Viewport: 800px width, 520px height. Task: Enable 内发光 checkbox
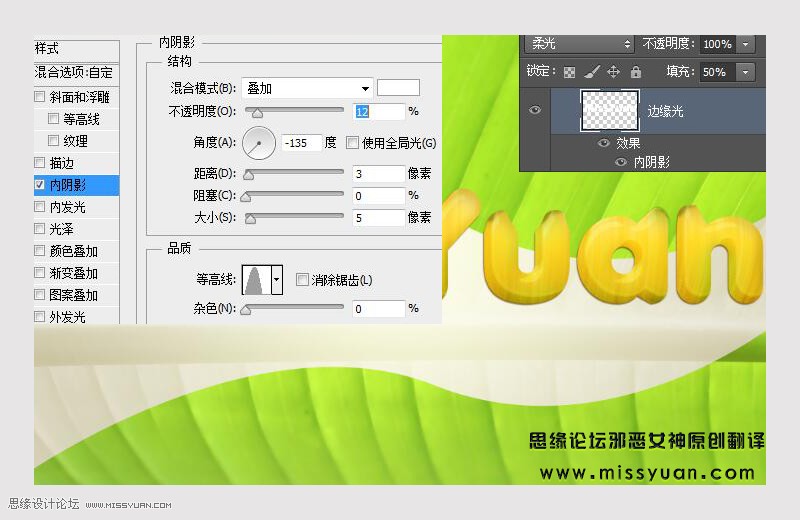coord(39,206)
